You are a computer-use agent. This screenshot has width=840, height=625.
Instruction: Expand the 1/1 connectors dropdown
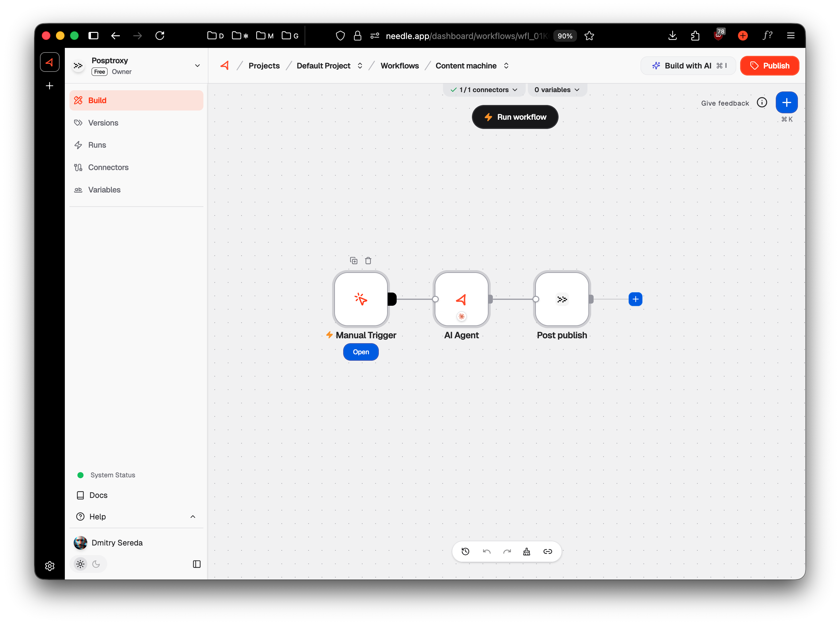click(484, 90)
